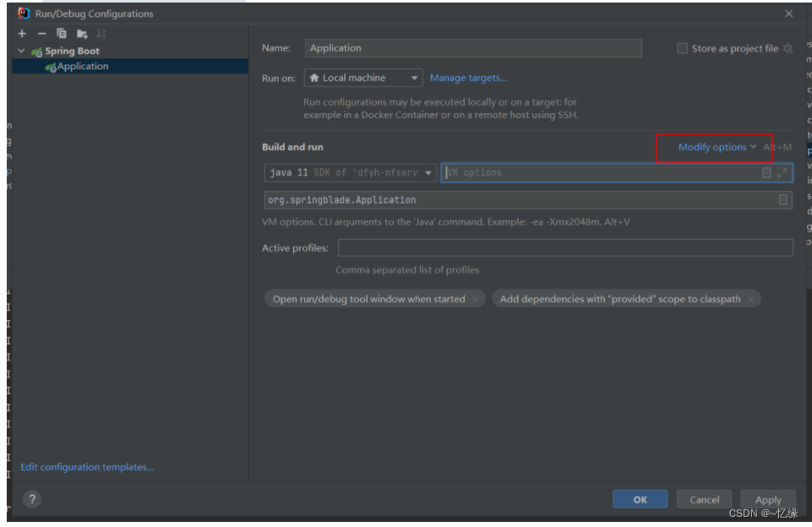This screenshot has width=812, height=527.
Task: Enable the Store as project file checkbox
Action: click(x=682, y=49)
